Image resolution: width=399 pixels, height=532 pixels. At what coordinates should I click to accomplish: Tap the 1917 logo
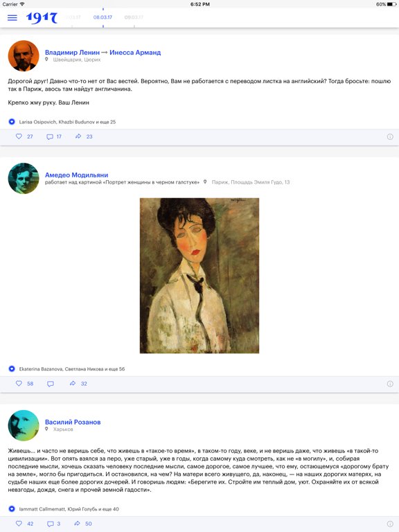coord(42,17)
